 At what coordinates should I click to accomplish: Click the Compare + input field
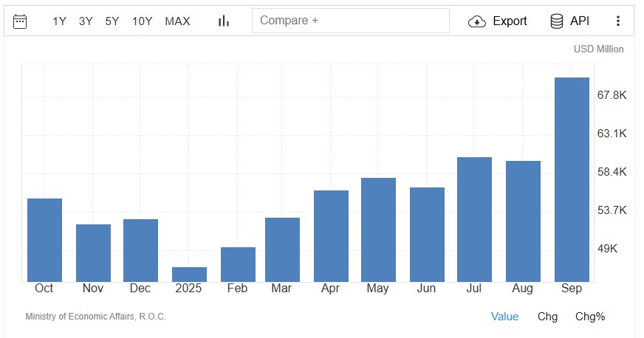tap(350, 21)
